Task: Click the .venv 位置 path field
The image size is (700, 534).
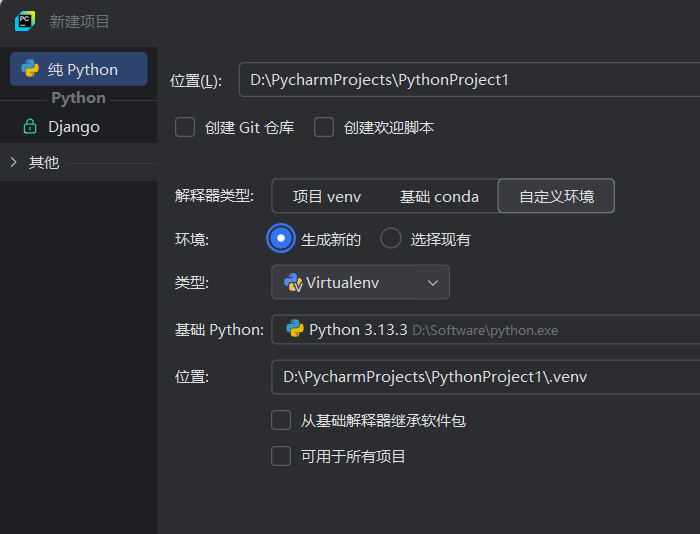Action: point(486,377)
